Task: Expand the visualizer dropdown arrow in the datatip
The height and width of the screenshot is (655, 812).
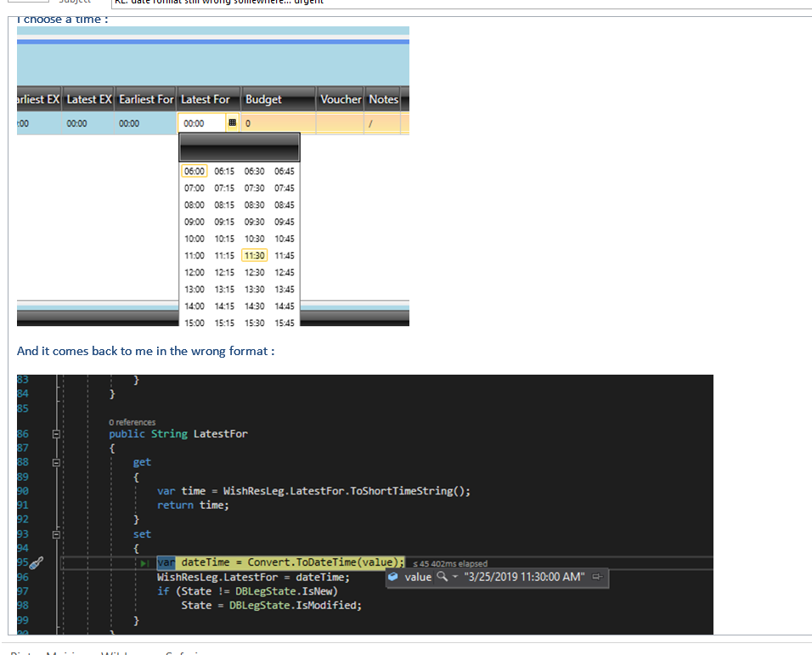Action: click(x=454, y=577)
